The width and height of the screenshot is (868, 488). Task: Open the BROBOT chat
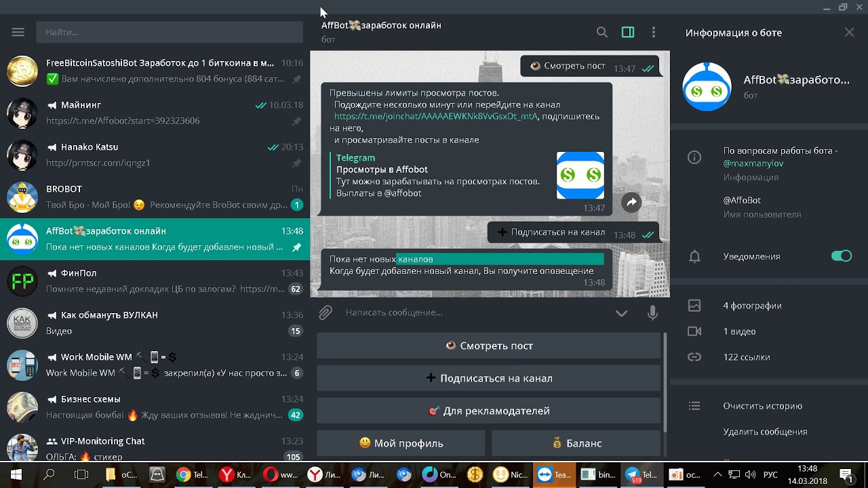click(x=155, y=197)
